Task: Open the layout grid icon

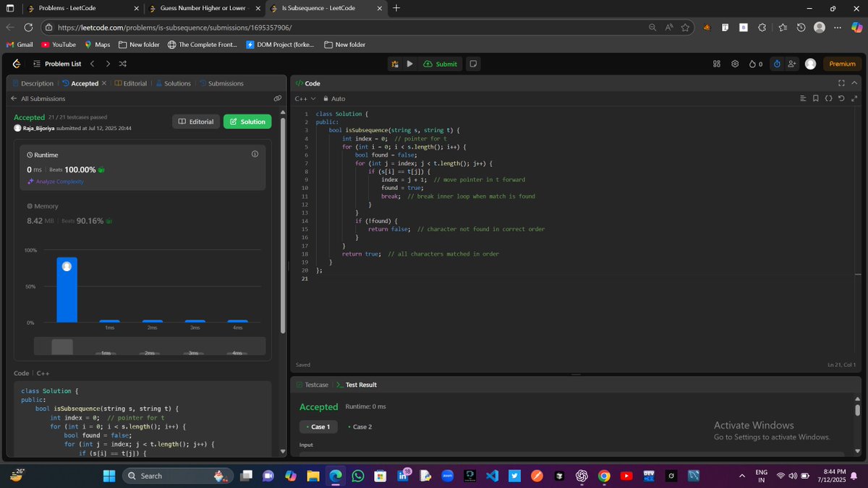Action: [717, 64]
